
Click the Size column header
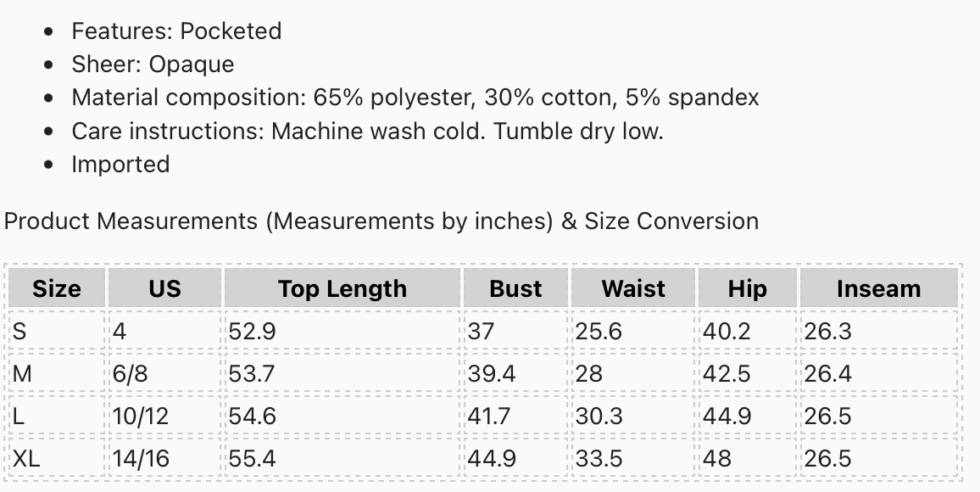[57, 288]
